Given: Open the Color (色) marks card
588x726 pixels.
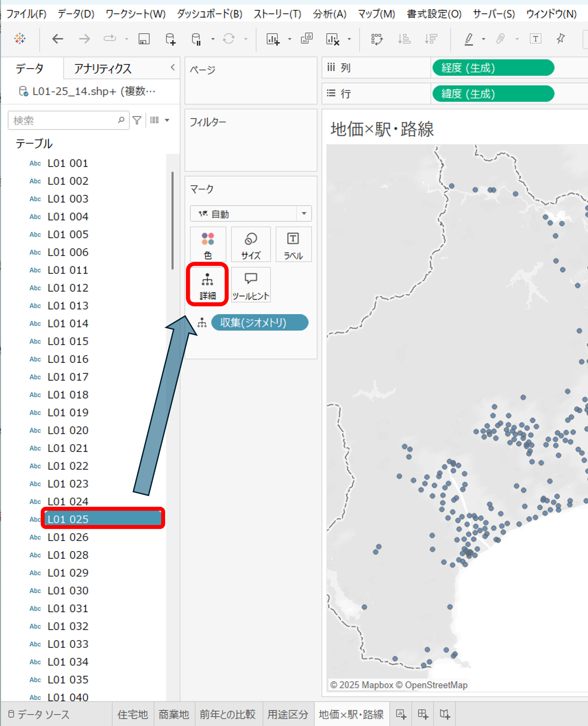Looking at the screenshot, I should 208,245.
